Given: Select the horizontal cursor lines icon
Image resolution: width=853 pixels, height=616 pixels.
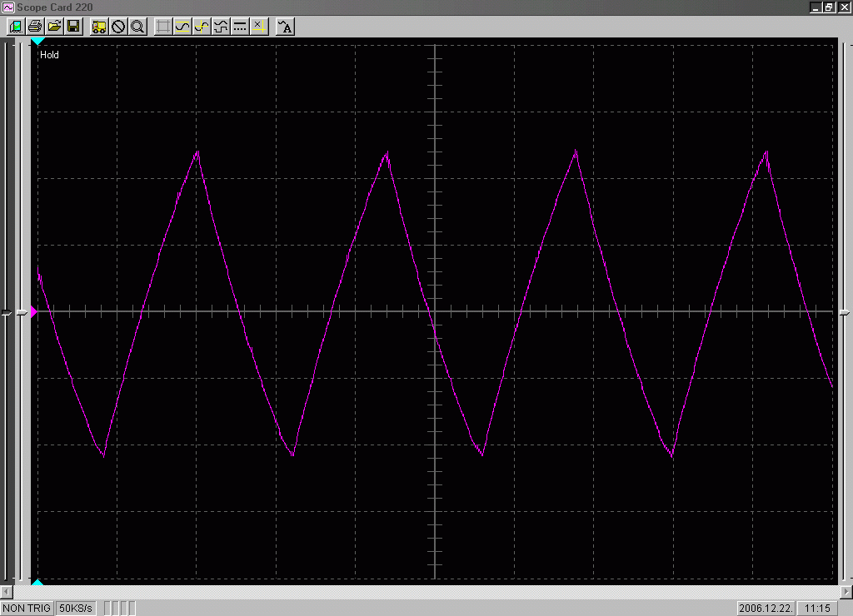Looking at the screenshot, I should tap(182, 26).
